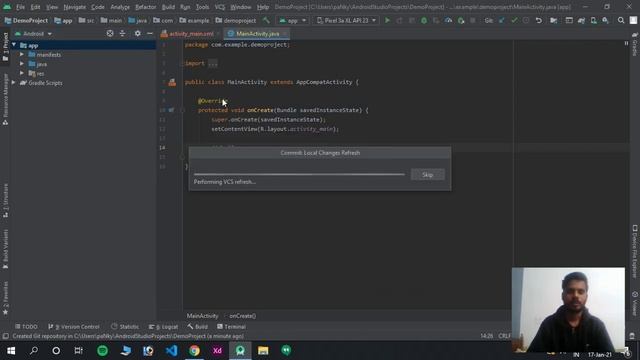Open the Gradle side panel

(x=635, y=45)
